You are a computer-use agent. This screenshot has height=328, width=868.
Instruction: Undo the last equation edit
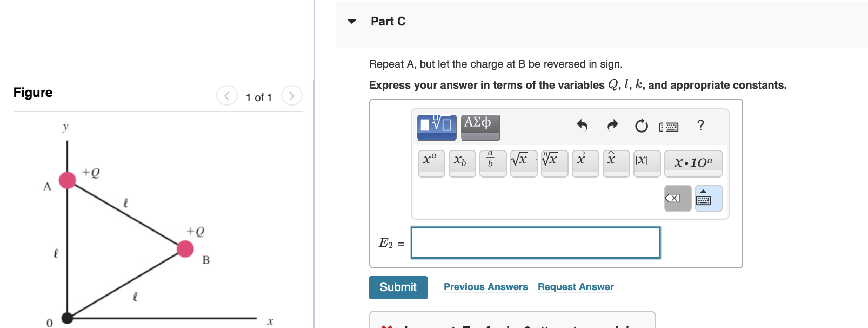(582, 126)
